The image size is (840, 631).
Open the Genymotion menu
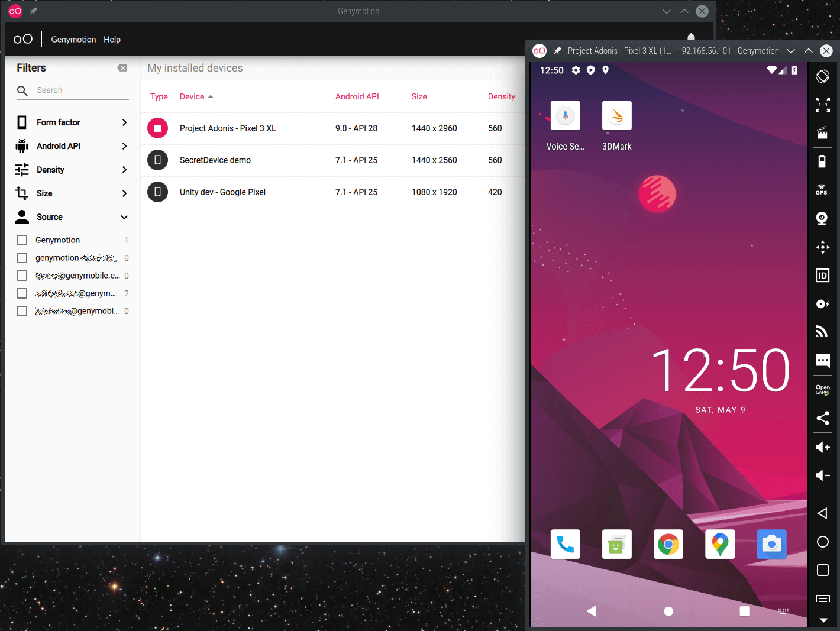(73, 40)
